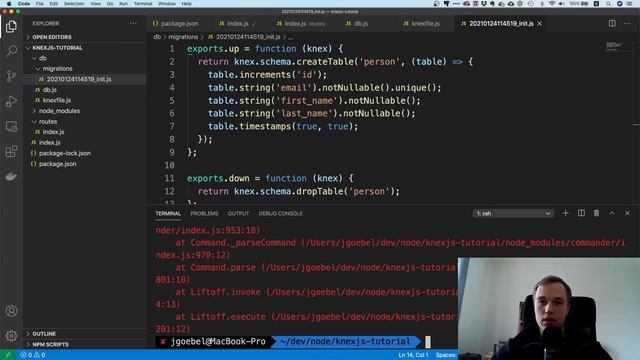
Task: Open the Source Control view
Action: 11,76
